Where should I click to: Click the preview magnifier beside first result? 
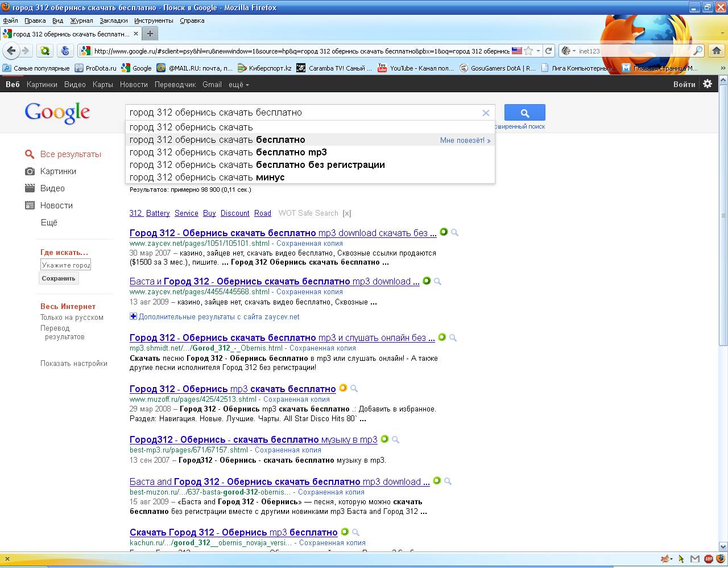(x=454, y=232)
